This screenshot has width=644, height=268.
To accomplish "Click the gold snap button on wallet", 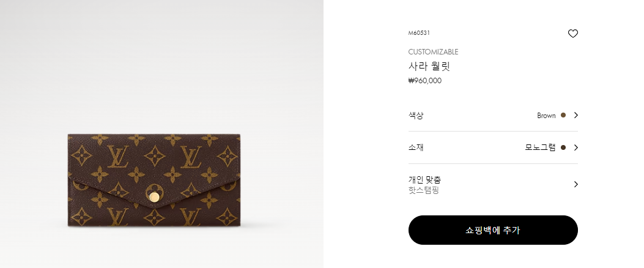I will click(x=155, y=197).
